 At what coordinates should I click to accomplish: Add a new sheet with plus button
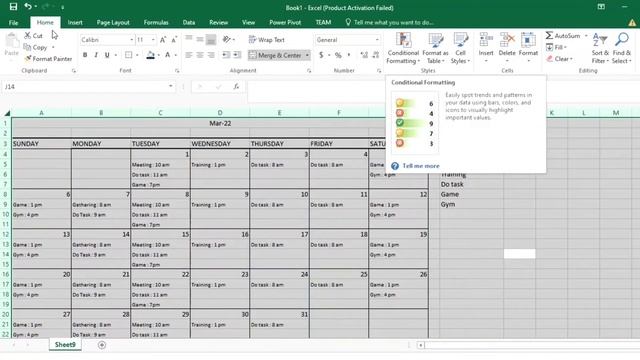point(102,345)
